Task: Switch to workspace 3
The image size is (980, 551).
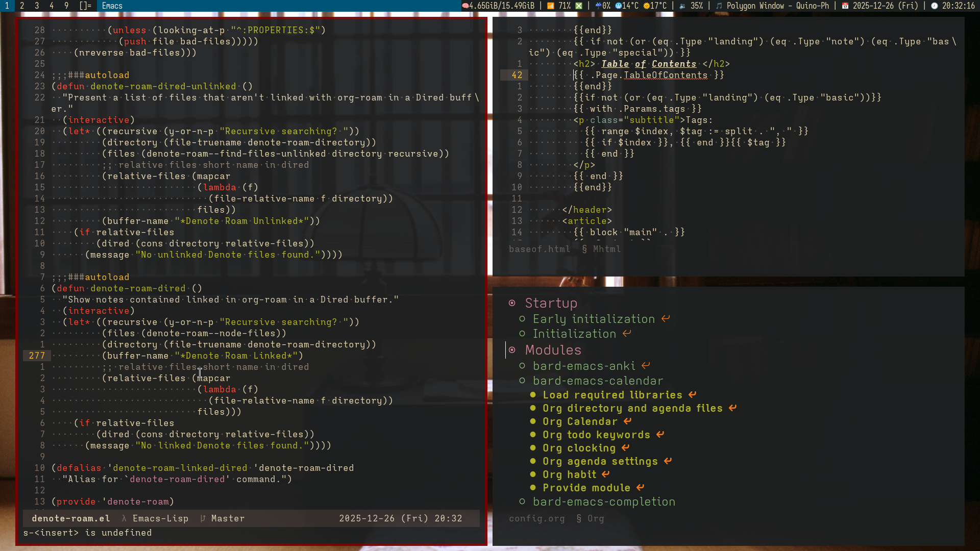Action: 37,6
